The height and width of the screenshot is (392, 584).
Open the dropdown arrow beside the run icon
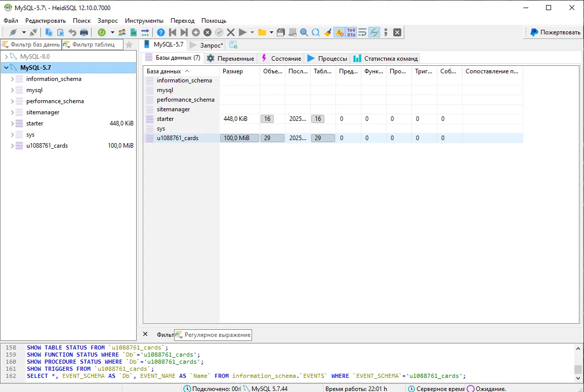click(x=252, y=32)
